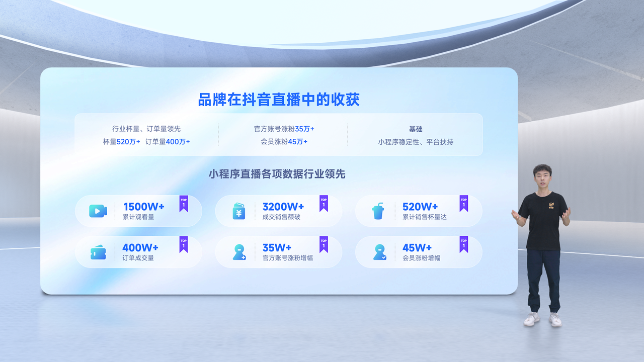Select the subheading 小程序直播各项数据行业领先
Image resolution: width=644 pixels, height=362 pixels.
click(277, 174)
